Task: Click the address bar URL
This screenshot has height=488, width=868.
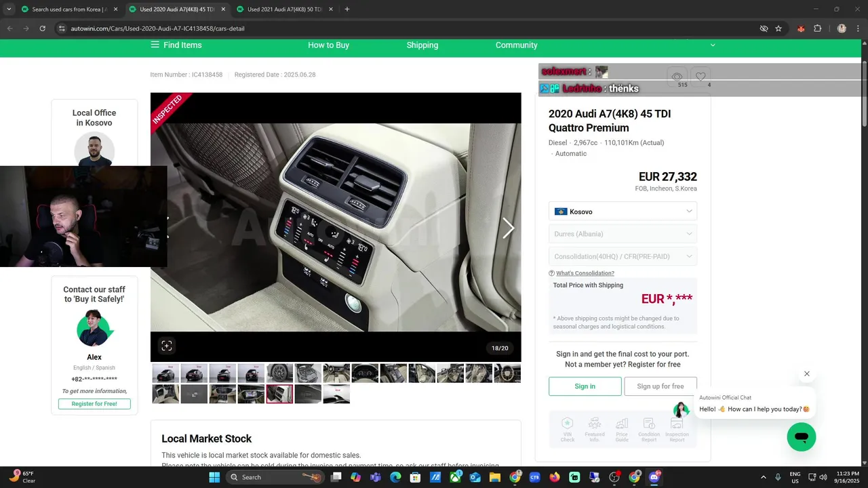Action: tap(157, 28)
